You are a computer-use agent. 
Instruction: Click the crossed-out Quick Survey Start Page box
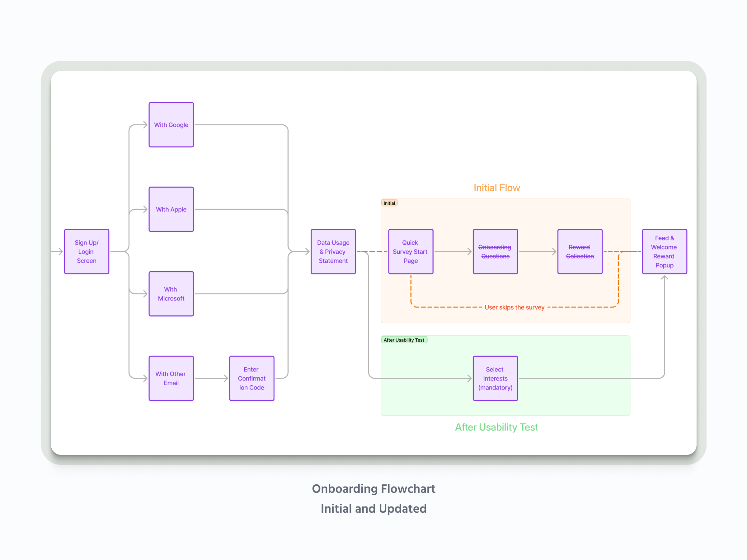(x=411, y=251)
